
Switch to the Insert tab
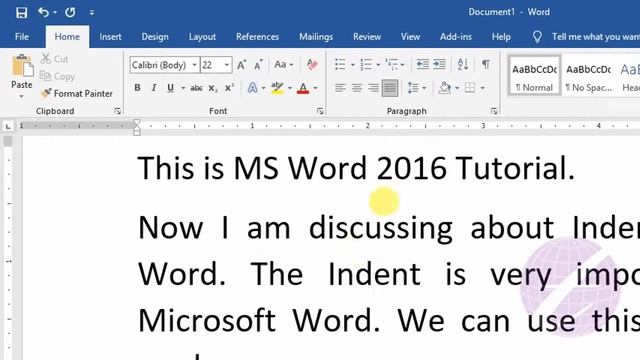pos(110,37)
